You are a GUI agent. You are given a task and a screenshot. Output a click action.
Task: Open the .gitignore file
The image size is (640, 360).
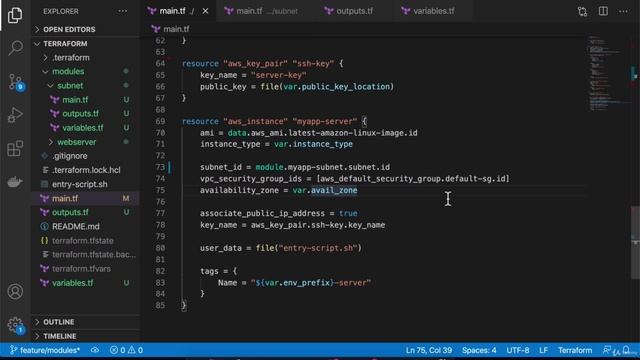tap(85, 156)
